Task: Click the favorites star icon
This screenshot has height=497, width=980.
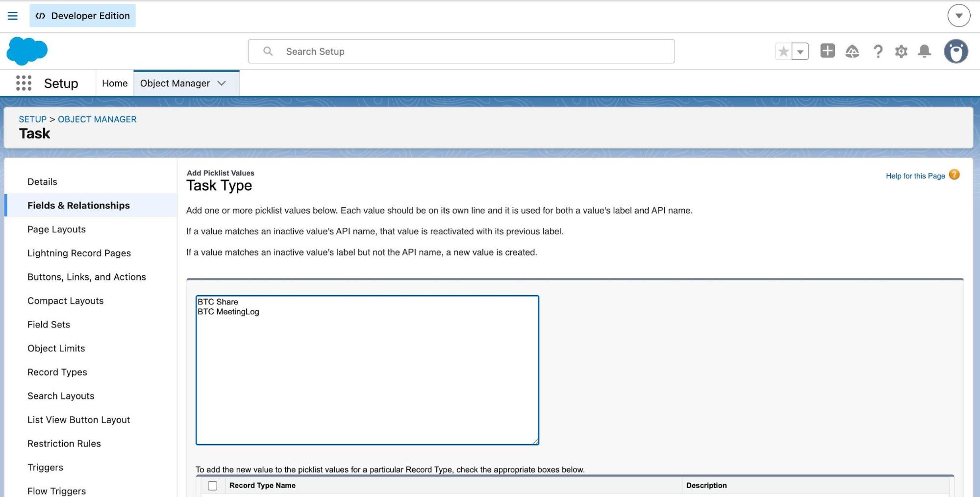Action: [x=783, y=51]
